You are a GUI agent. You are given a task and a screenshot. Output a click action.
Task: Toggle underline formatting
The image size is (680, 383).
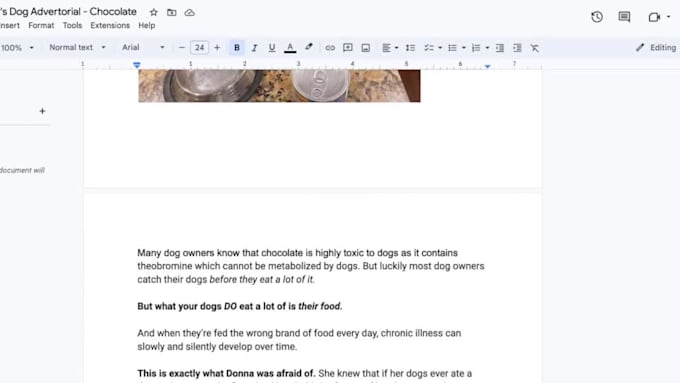pyautogui.click(x=272, y=48)
